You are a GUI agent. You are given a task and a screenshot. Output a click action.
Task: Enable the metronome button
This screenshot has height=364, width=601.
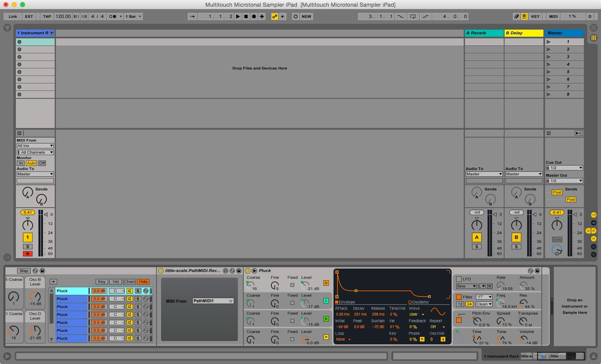112,17
